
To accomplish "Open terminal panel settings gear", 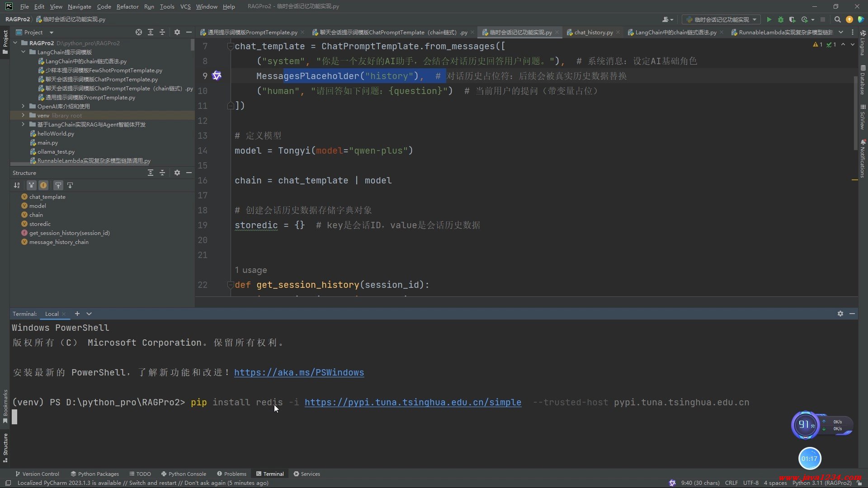I will tap(840, 314).
